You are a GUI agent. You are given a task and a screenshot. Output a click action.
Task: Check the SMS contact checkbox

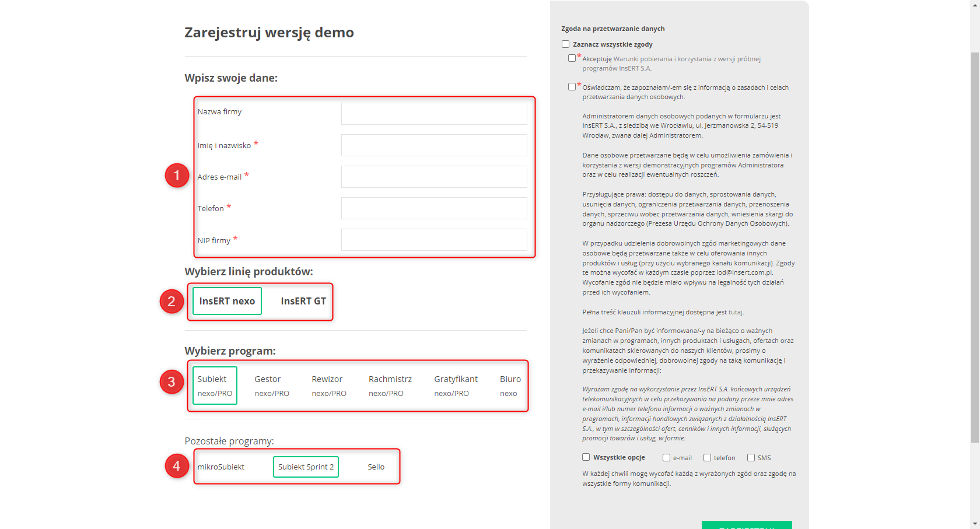[751, 458]
